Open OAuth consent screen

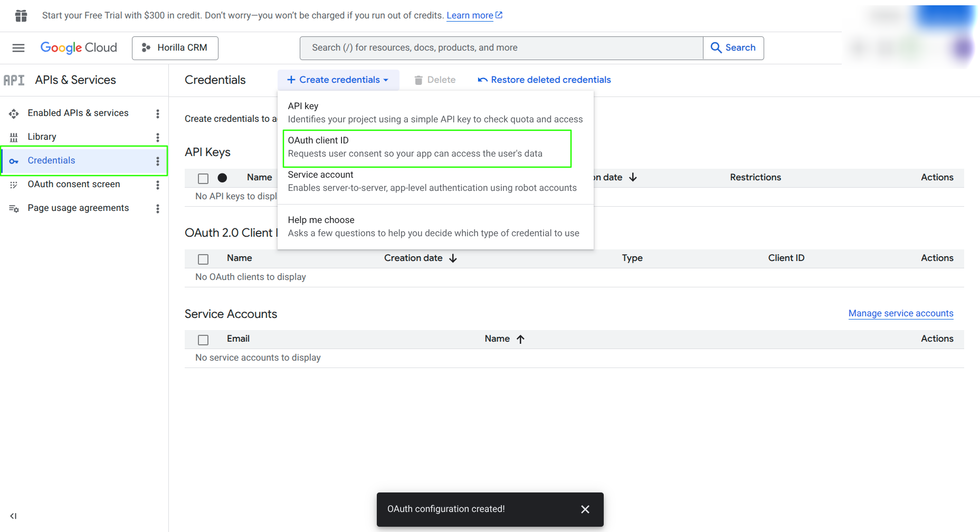click(x=74, y=184)
